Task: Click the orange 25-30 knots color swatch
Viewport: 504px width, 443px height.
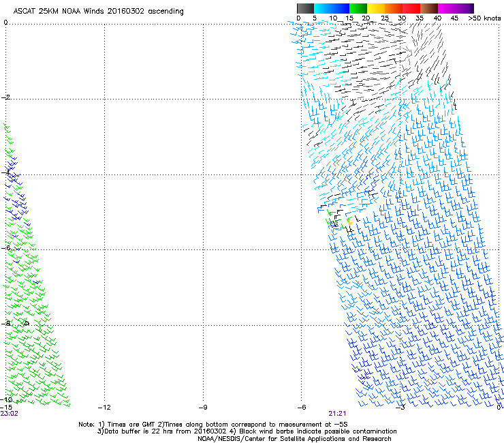Action: pyautogui.click(x=394, y=8)
